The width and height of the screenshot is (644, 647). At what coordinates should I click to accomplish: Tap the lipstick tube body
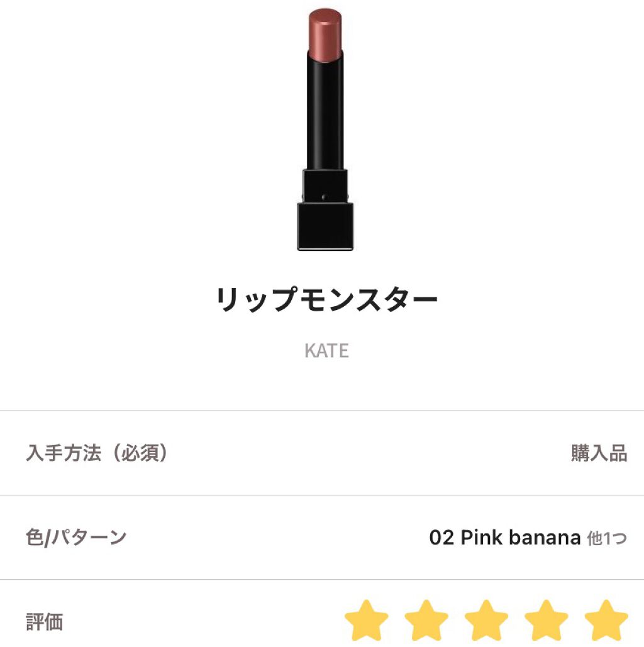(x=325, y=112)
